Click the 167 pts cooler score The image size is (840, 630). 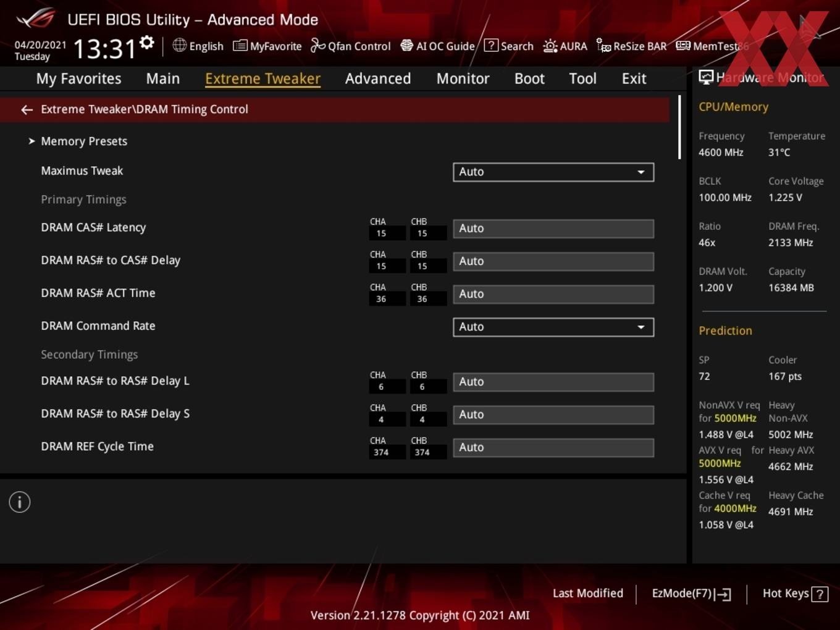coord(785,376)
